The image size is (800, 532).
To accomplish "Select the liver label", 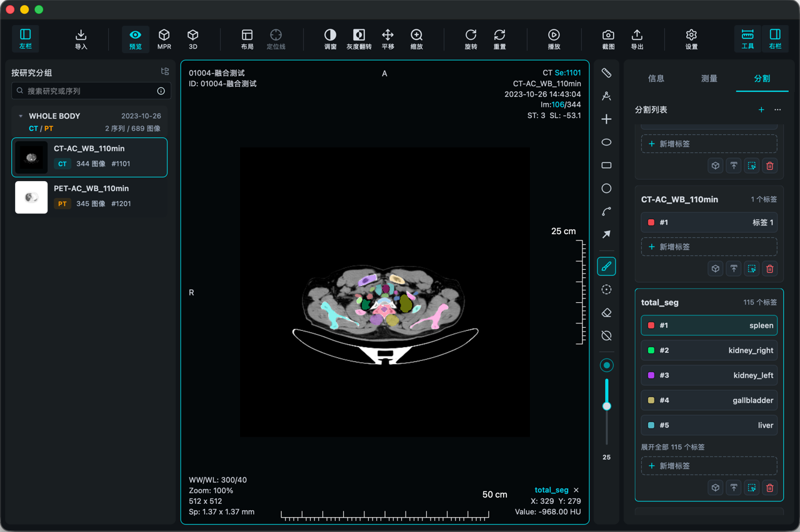I will click(709, 425).
